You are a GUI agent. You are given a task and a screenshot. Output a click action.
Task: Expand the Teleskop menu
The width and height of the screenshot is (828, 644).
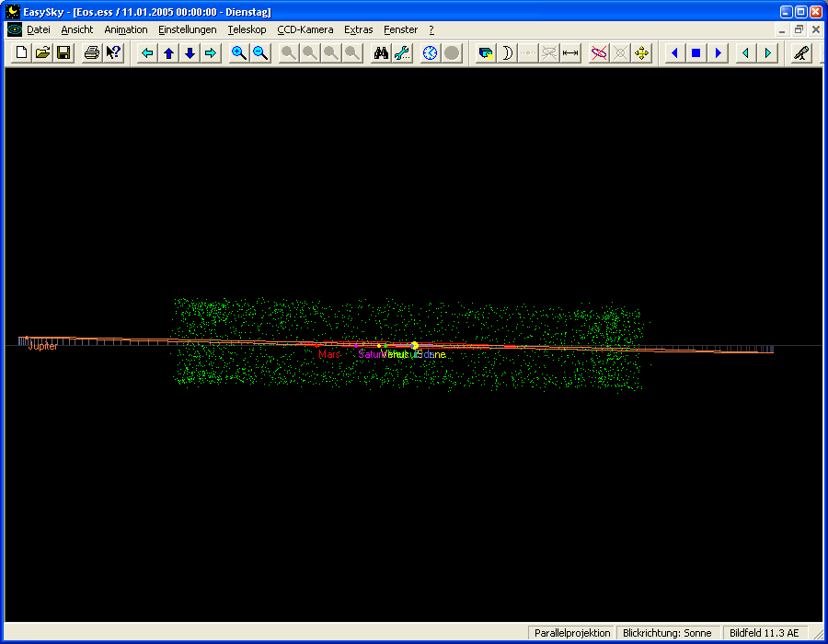click(247, 29)
